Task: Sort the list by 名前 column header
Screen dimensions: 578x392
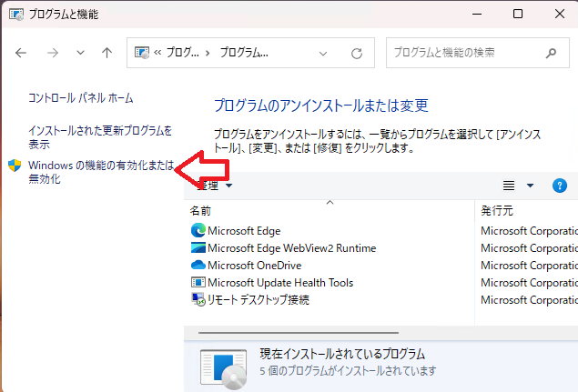Action: pyautogui.click(x=200, y=210)
